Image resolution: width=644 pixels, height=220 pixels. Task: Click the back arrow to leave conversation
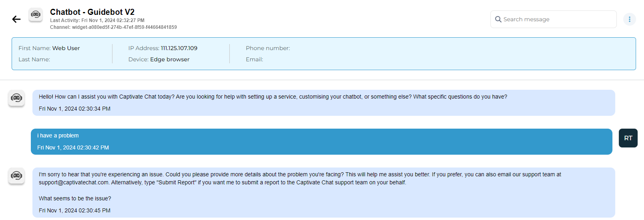point(16,19)
